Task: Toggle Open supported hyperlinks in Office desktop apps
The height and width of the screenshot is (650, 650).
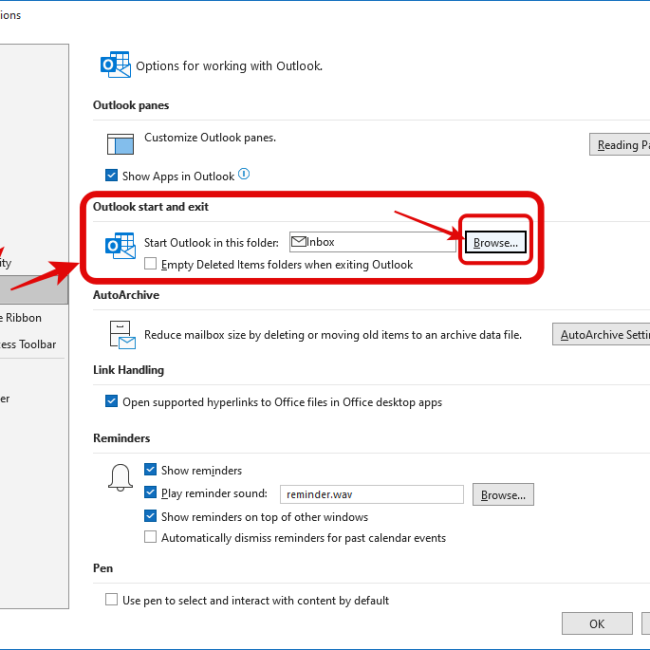Action: (x=111, y=401)
